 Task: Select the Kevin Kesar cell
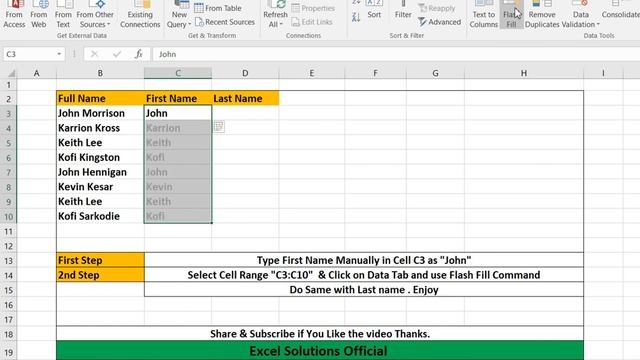point(100,187)
